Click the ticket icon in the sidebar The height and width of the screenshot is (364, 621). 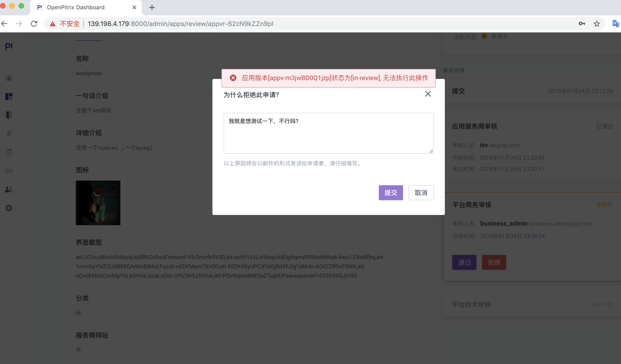9,134
